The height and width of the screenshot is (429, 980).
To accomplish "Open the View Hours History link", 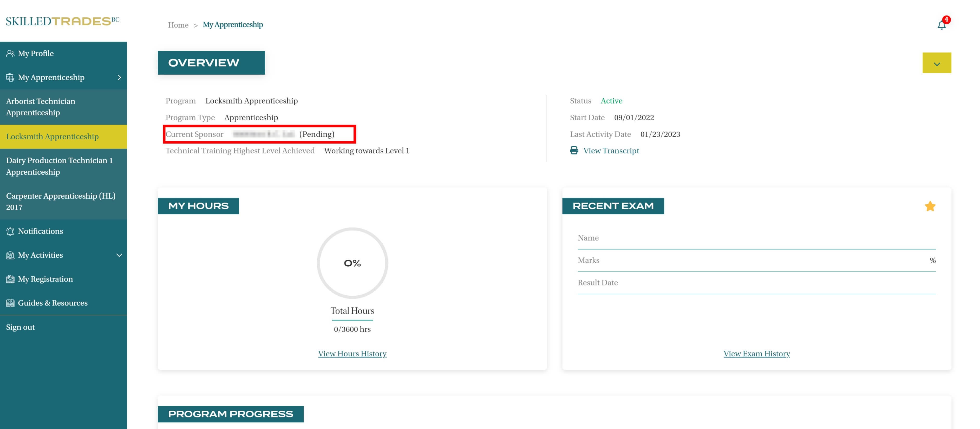I will tap(352, 354).
